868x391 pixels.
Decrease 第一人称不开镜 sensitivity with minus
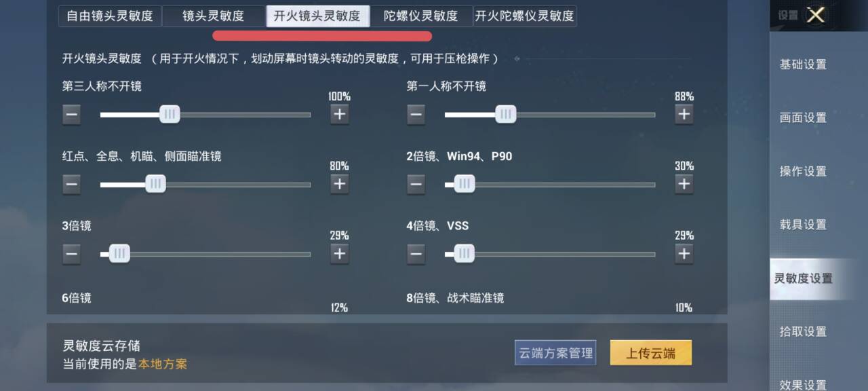416,114
